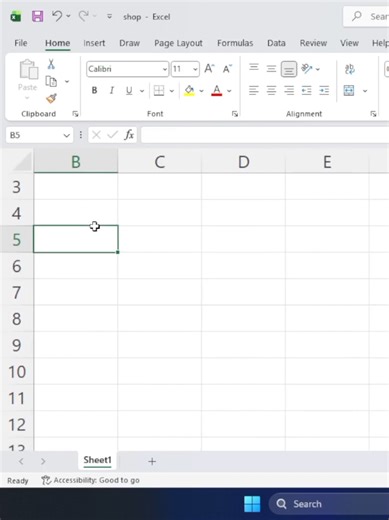This screenshot has width=389, height=520.
Task: Click the Excel app icon
Action: point(16,16)
